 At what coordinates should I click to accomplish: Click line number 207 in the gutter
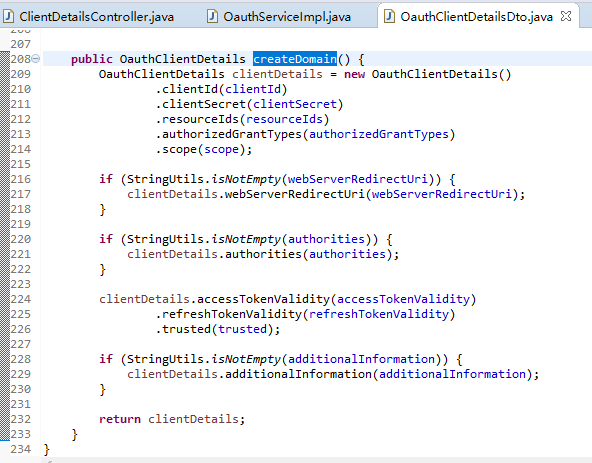20,44
